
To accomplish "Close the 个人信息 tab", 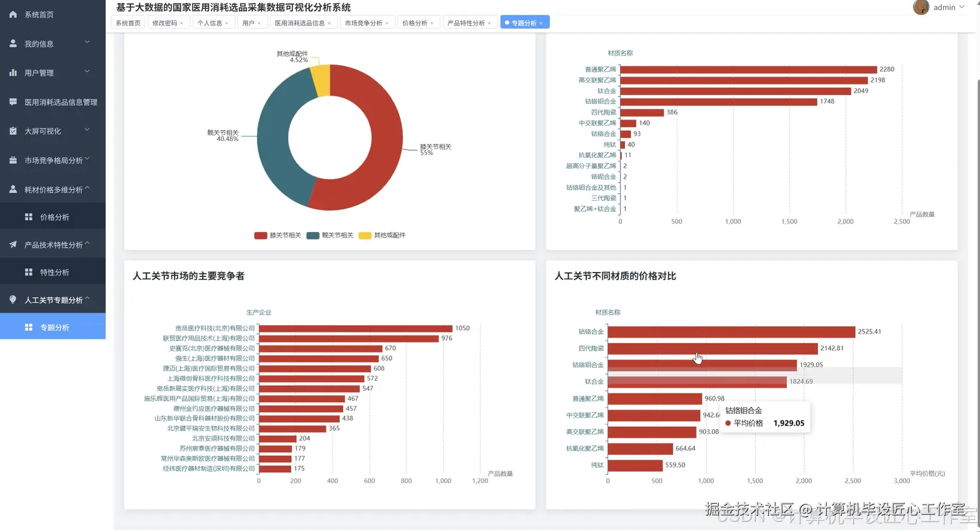I will tap(227, 23).
